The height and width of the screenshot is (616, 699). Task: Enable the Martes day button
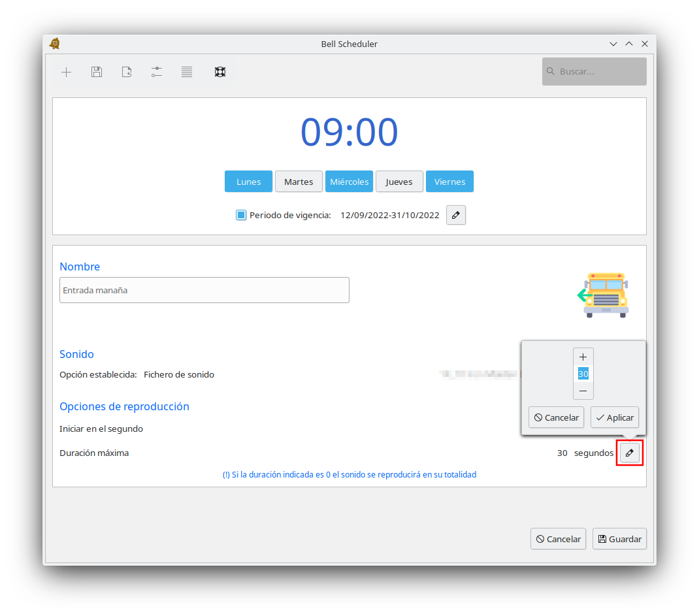pos(299,182)
